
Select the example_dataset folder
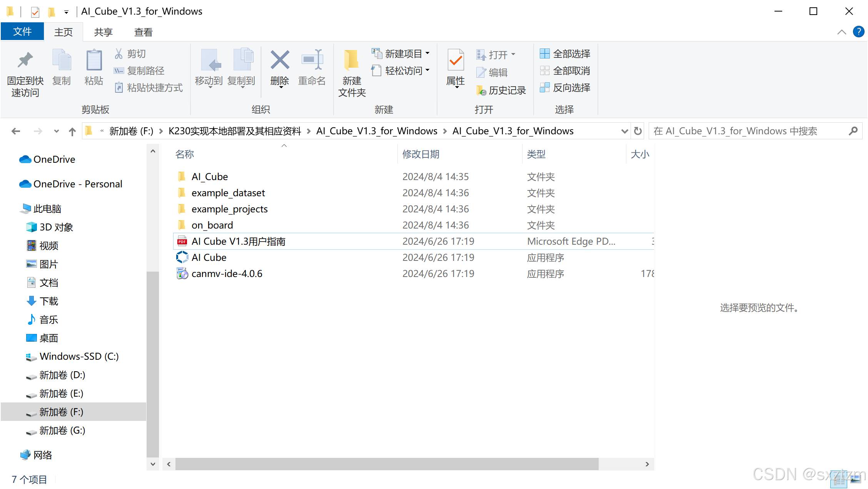tap(228, 193)
